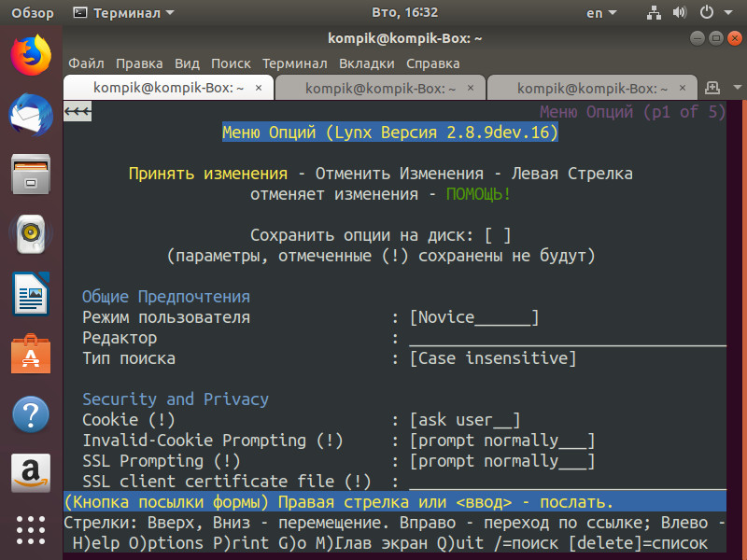Close the first kompik@kompik-Box tab
This screenshot has width=747, height=560.
259,88
